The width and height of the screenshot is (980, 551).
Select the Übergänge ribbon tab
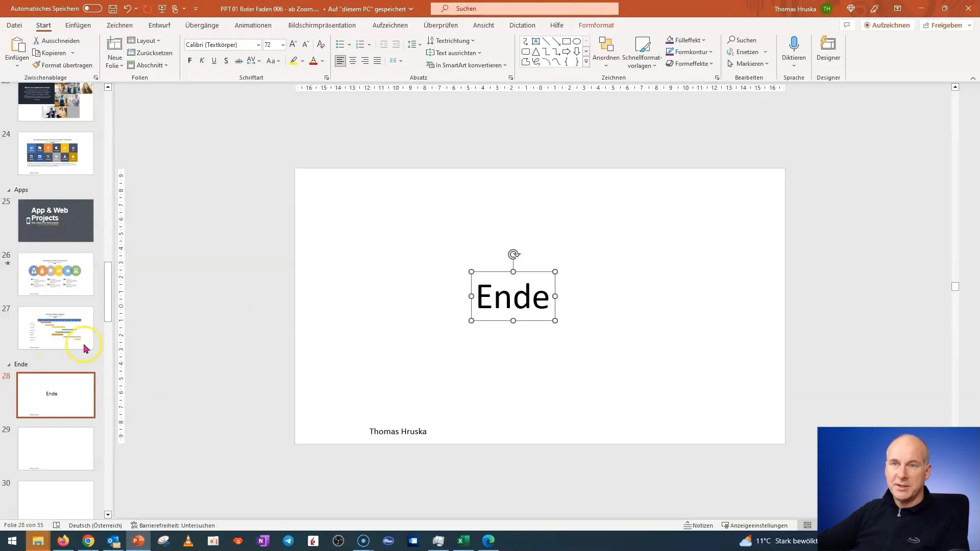pyautogui.click(x=202, y=25)
